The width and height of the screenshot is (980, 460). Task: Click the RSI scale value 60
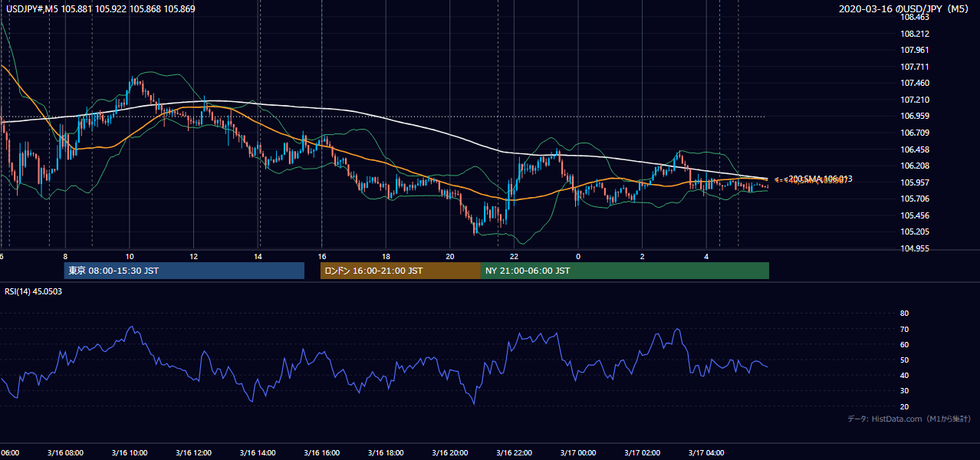[x=904, y=344]
